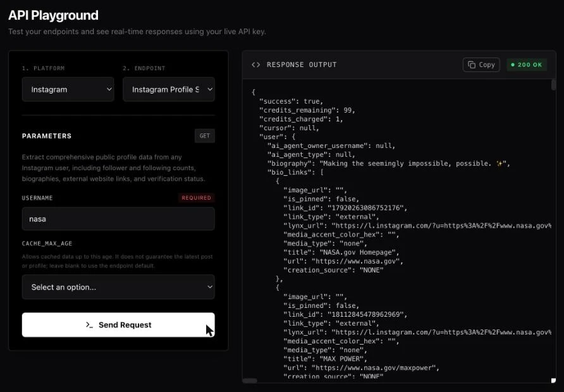Viewport: 564px width, 392px height.
Task: Focus the username field containing nasa
Action: click(118, 219)
